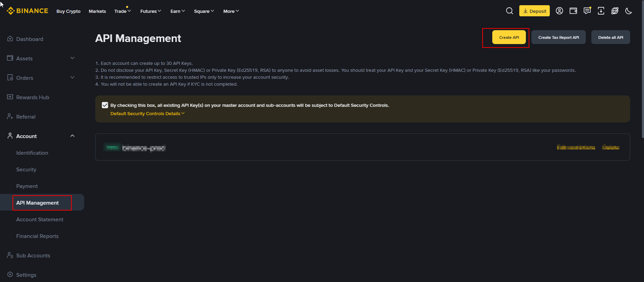
Task: Expand Default Security Controls Details
Action: (x=147, y=114)
